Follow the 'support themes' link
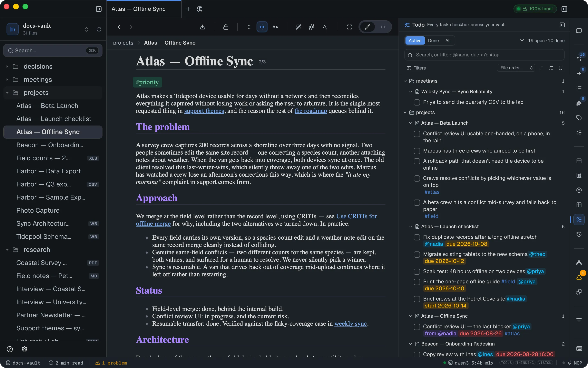This screenshot has height=368, width=588. point(204,111)
